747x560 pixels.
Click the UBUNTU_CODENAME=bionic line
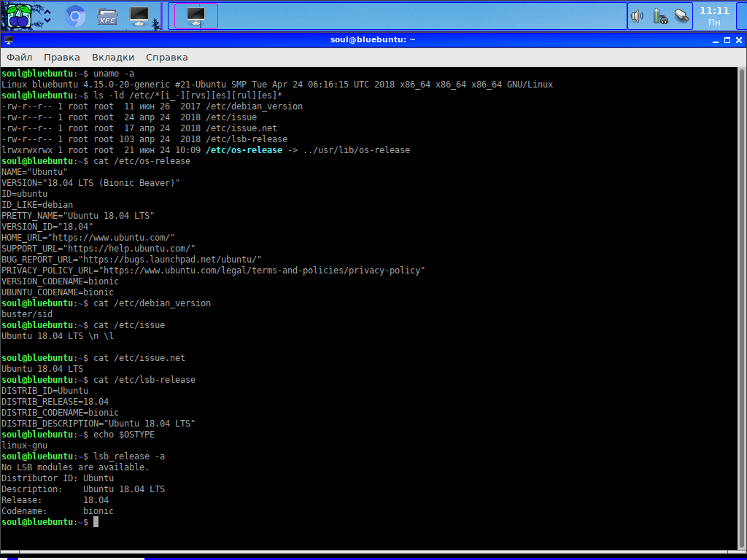58,292
